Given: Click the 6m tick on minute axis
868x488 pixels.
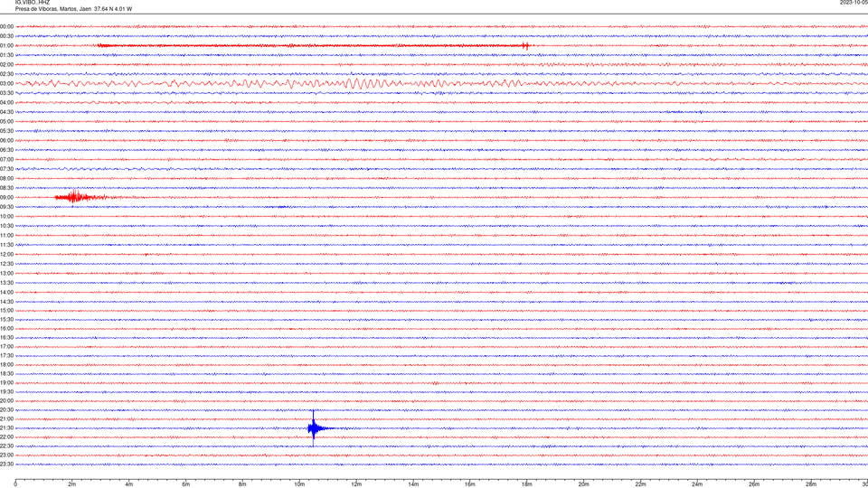Looking at the screenshot, I should click(186, 484).
